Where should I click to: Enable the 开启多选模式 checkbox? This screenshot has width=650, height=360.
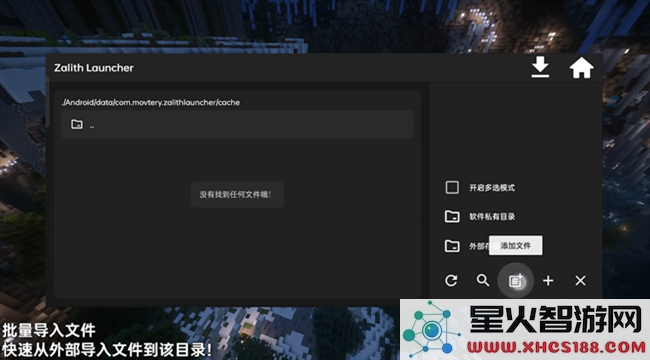[x=452, y=187]
